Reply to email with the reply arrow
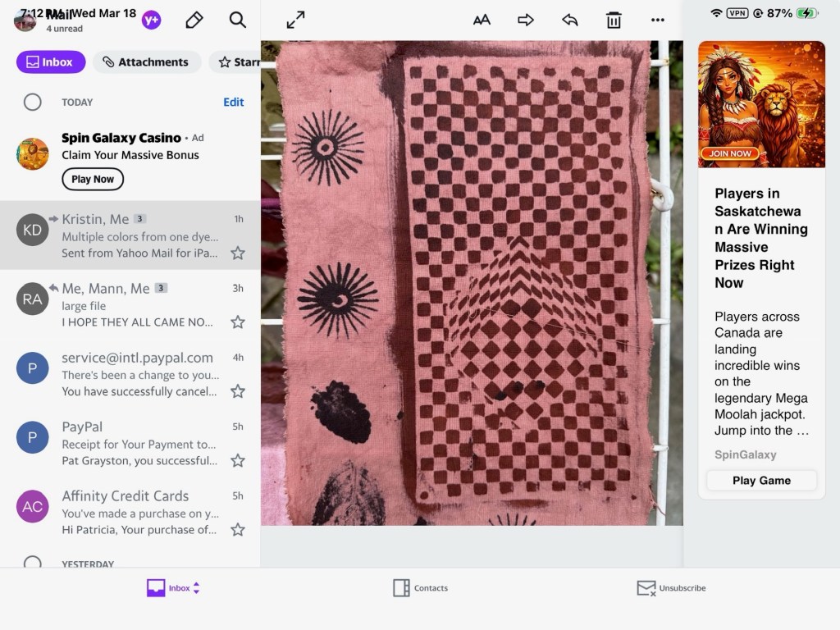The width and height of the screenshot is (840, 630). pos(570,21)
